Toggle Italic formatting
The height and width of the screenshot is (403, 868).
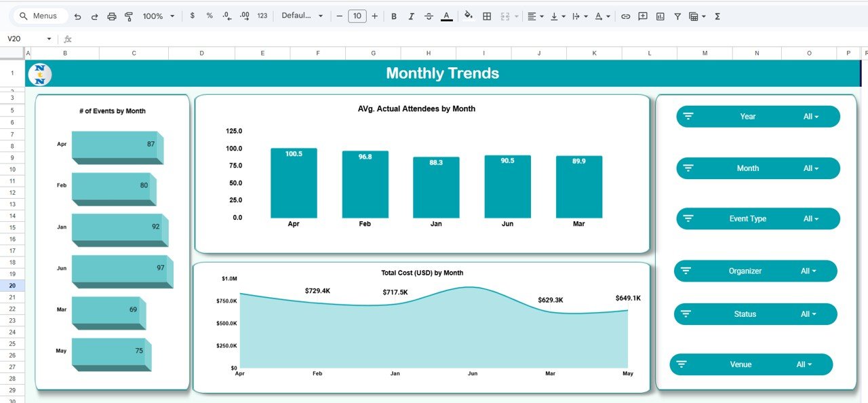pyautogui.click(x=411, y=16)
